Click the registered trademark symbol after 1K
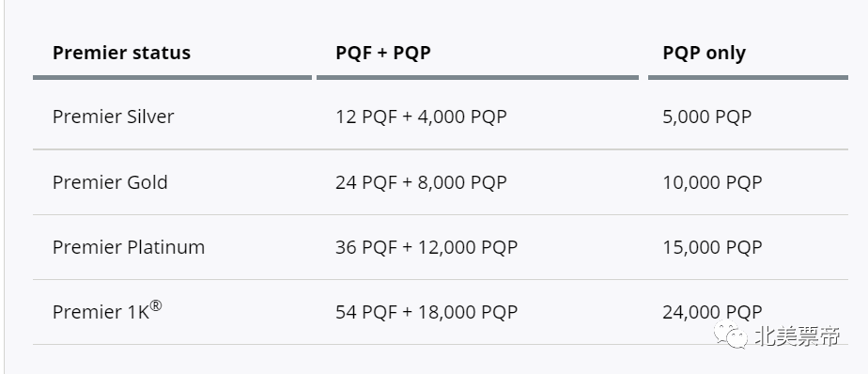Viewport: 868px width, 374px height. pos(156,305)
